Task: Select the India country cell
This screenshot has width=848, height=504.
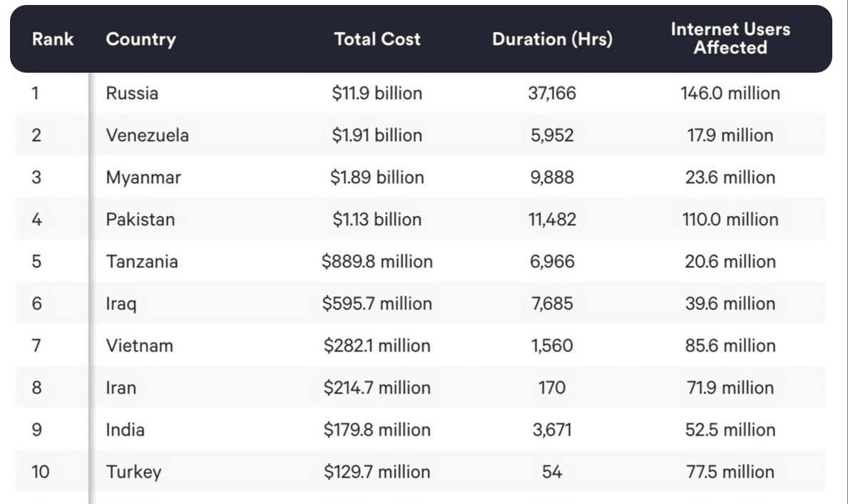Action: (x=126, y=430)
